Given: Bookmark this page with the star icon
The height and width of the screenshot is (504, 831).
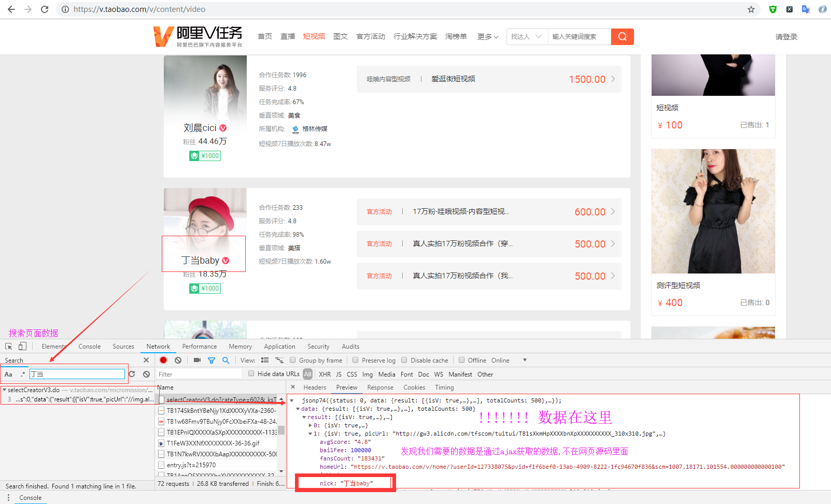Looking at the screenshot, I should click(x=751, y=9).
